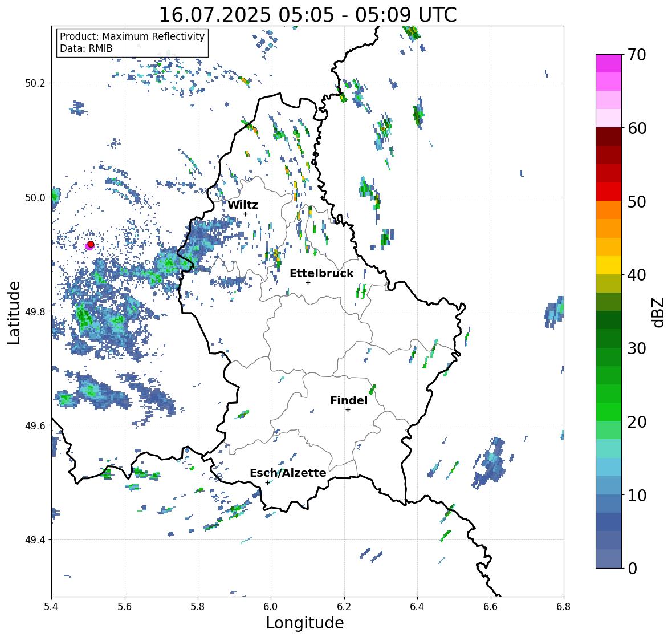Click the Esch/Alzette city label
The image size is (672, 637).
(x=288, y=473)
